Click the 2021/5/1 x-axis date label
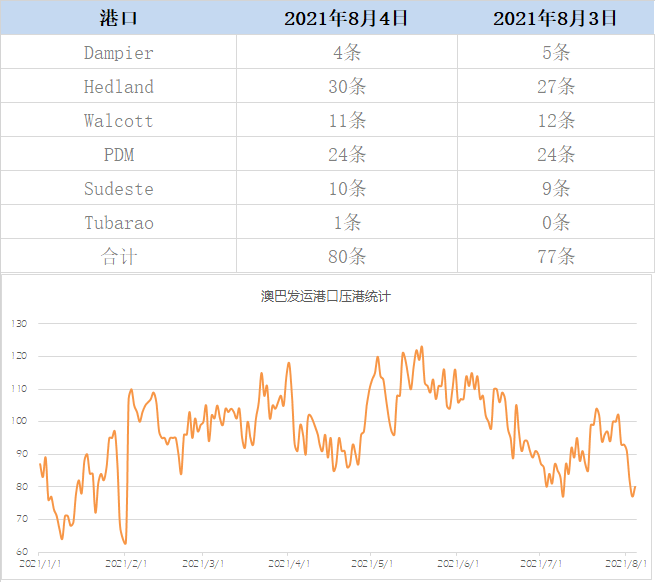655x582 pixels. (x=372, y=564)
